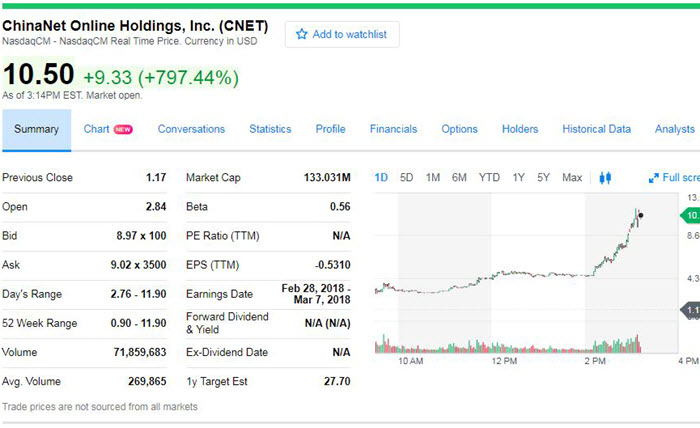This screenshot has width=700, height=428.
Task: Open the Holders tab
Action: (520, 129)
